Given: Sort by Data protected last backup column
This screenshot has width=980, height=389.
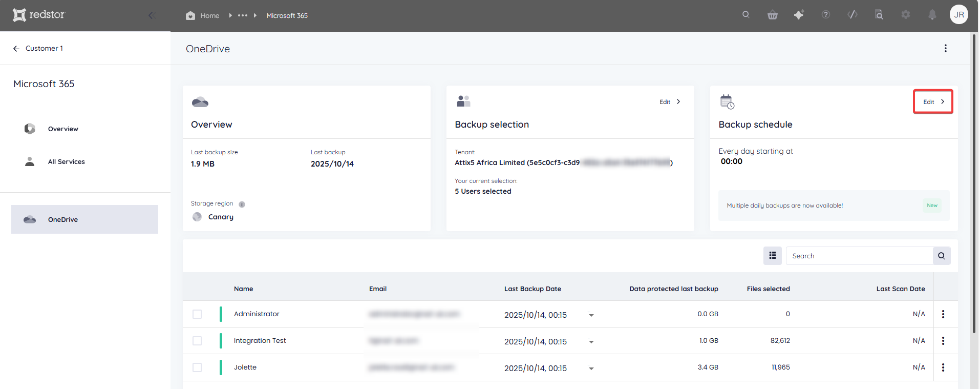Looking at the screenshot, I should tap(674, 289).
